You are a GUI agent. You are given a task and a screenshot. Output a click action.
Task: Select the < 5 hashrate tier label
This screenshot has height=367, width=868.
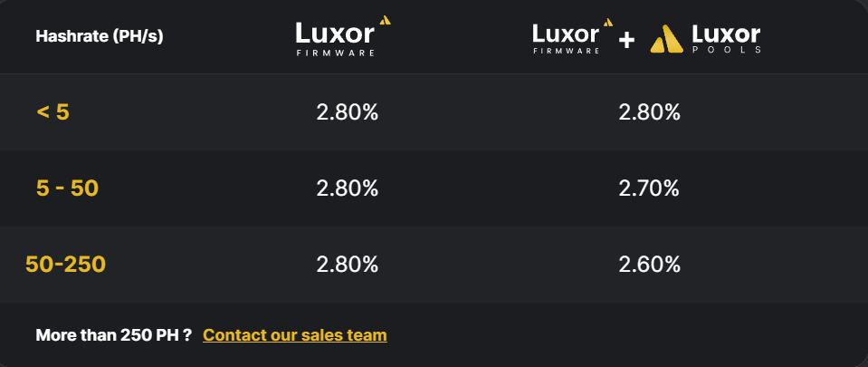tap(52, 112)
